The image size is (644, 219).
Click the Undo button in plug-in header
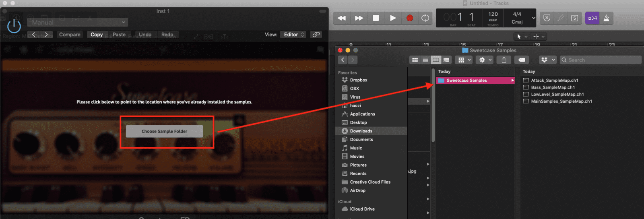[145, 35]
